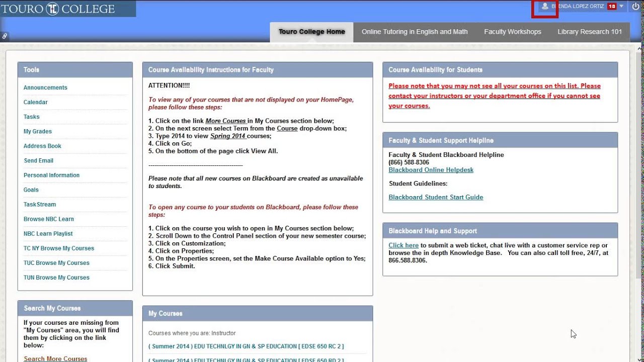Click the power logout icon

(636, 7)
